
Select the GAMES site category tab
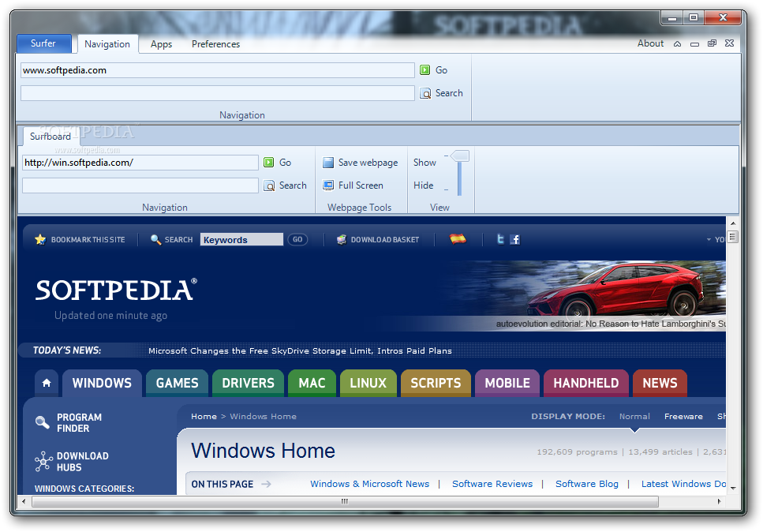(177, 383)
